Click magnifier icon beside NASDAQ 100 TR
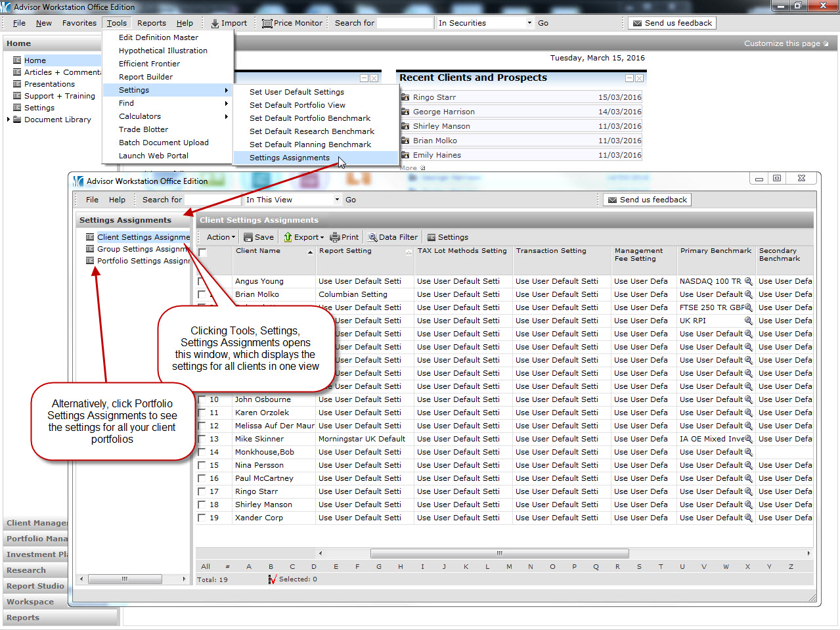840x630 pixels. point(748,281)
